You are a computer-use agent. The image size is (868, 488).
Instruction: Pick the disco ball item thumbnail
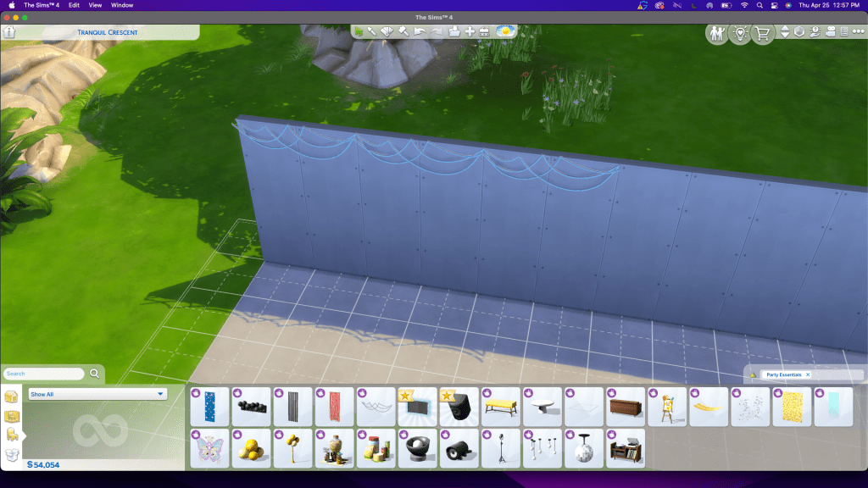[583, 448]
